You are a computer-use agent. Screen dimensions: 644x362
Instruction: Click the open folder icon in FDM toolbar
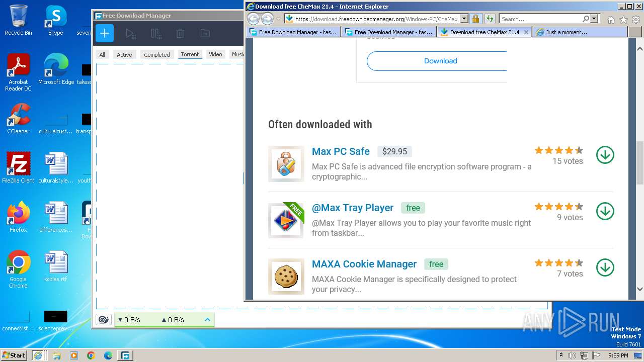(x=205, y=34)
